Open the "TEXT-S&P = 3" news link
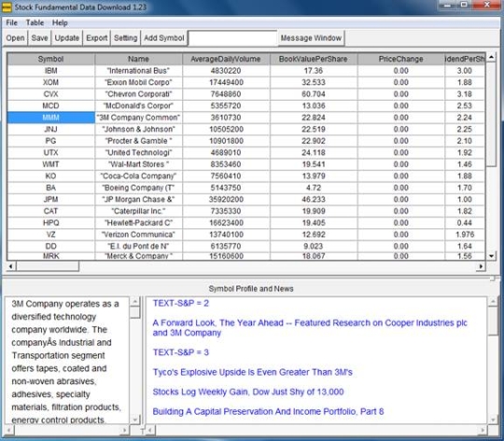 [x=181, y=352]
